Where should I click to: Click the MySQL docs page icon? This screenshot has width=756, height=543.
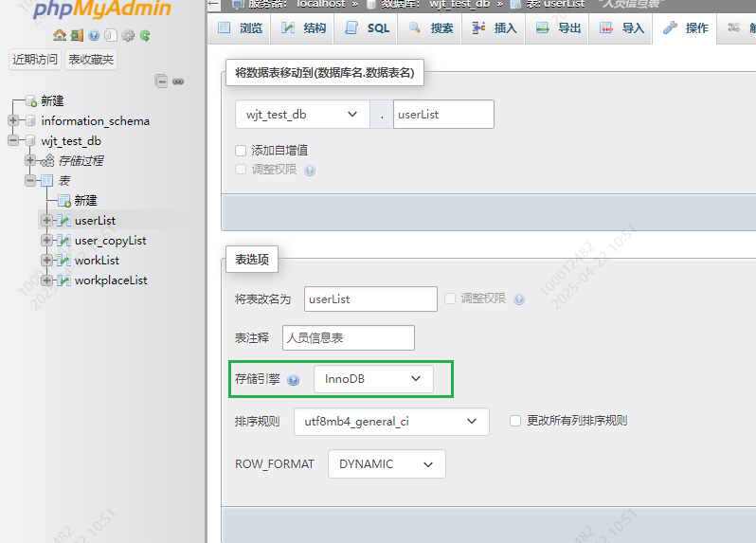(x=111, y=35)
